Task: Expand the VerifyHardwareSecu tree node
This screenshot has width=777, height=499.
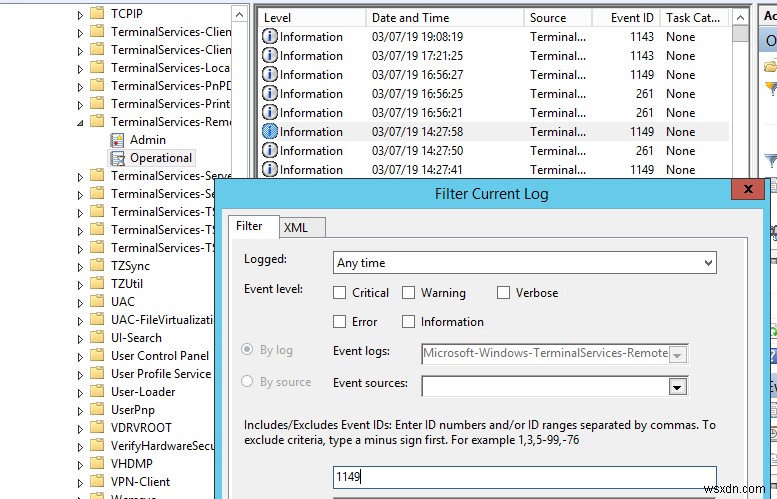Action: click(80, 447)
